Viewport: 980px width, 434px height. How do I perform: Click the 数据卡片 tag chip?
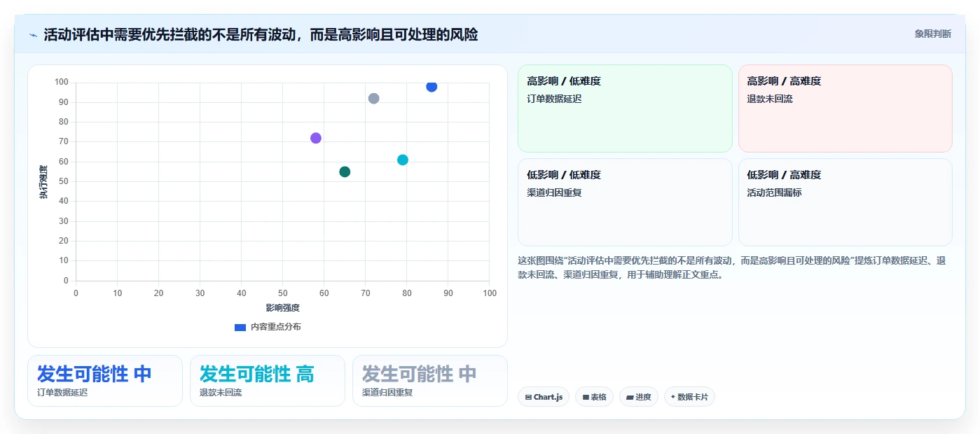[x=689, y=397]
